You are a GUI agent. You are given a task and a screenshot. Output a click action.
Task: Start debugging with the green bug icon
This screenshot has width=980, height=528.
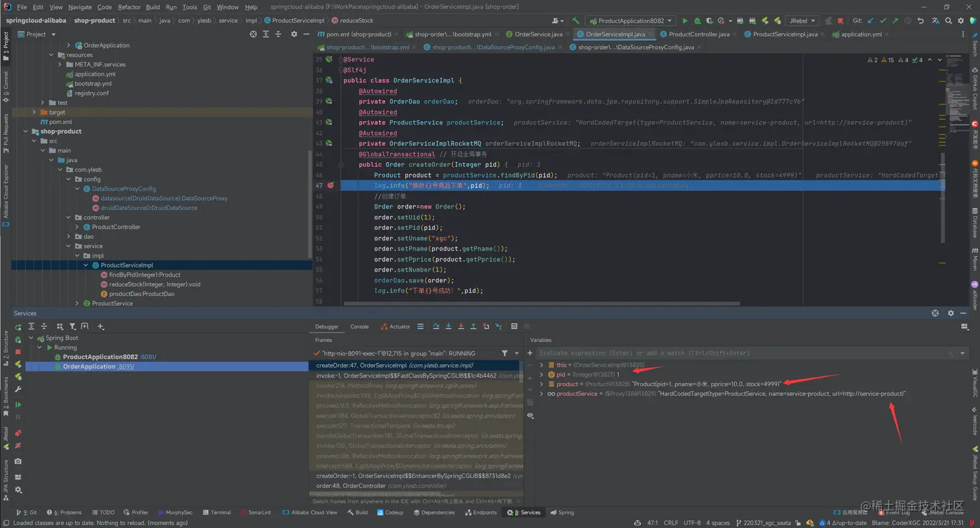697,21
